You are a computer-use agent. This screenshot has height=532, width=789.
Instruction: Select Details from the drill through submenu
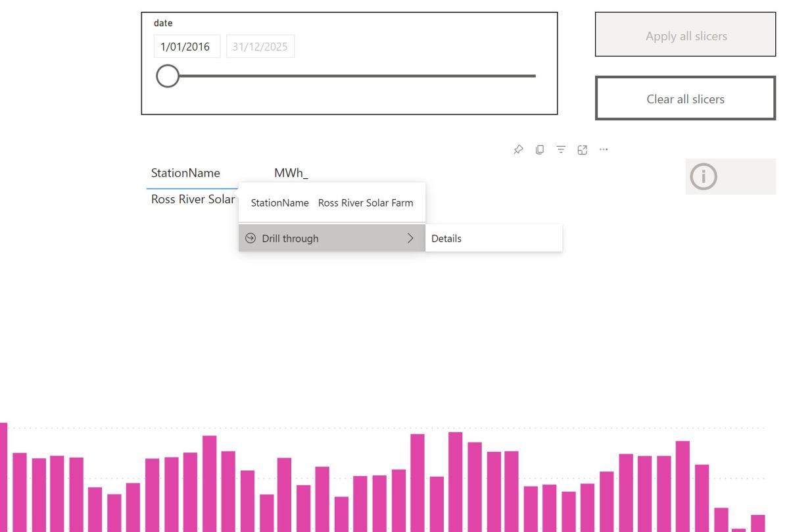click(446, 239)
